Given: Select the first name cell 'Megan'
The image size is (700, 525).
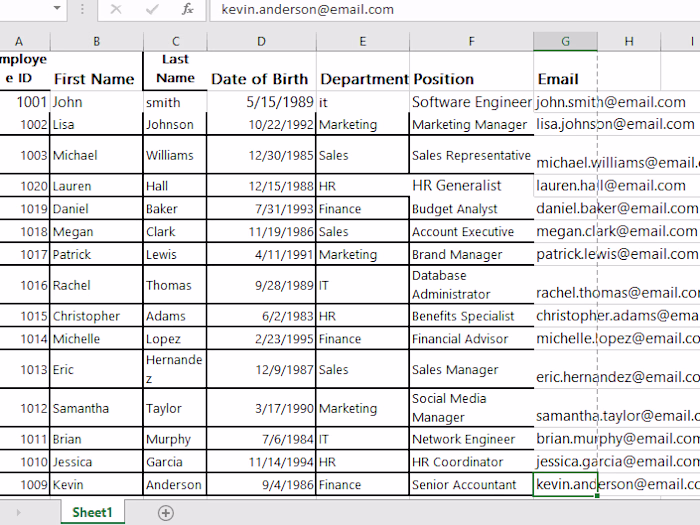Looking at the screenshot, I should [x=96, y=231].
